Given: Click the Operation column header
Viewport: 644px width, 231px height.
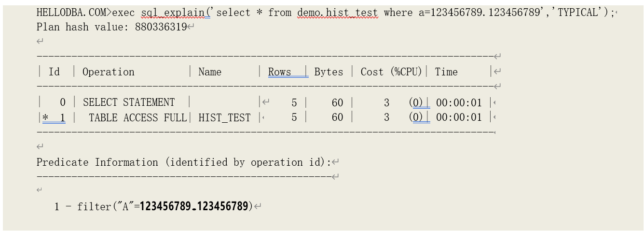Looking at the screenshot, I should 108,72.
